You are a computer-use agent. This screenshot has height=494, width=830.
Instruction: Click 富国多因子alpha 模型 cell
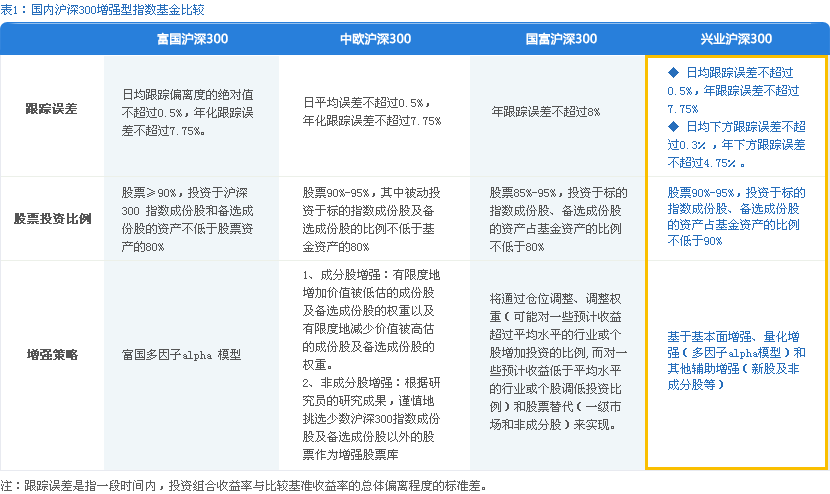(x=182, y=355)
